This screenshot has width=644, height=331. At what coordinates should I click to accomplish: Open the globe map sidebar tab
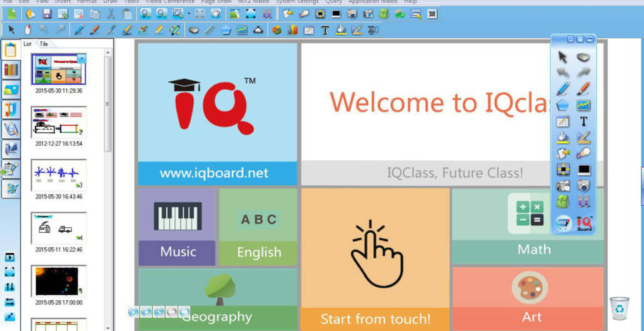pyautogui.click(x=10, y=188)
